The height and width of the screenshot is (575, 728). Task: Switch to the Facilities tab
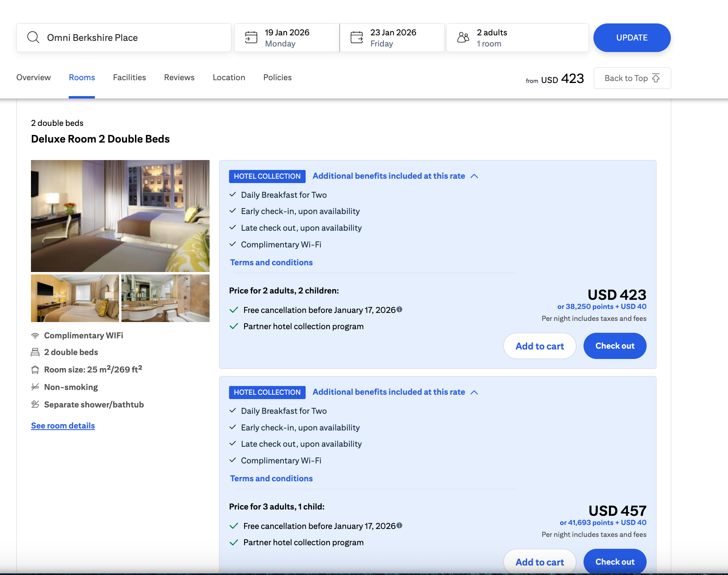click(x=129, y=77)
